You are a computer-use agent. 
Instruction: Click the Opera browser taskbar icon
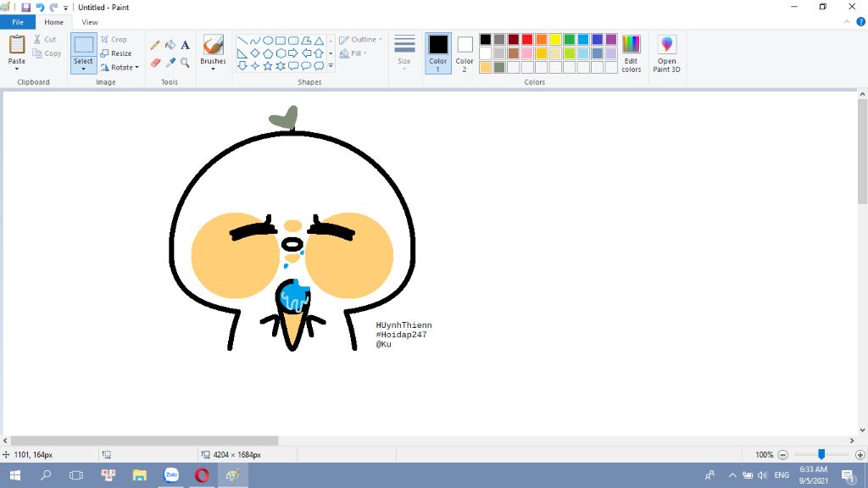pos(202,475)
